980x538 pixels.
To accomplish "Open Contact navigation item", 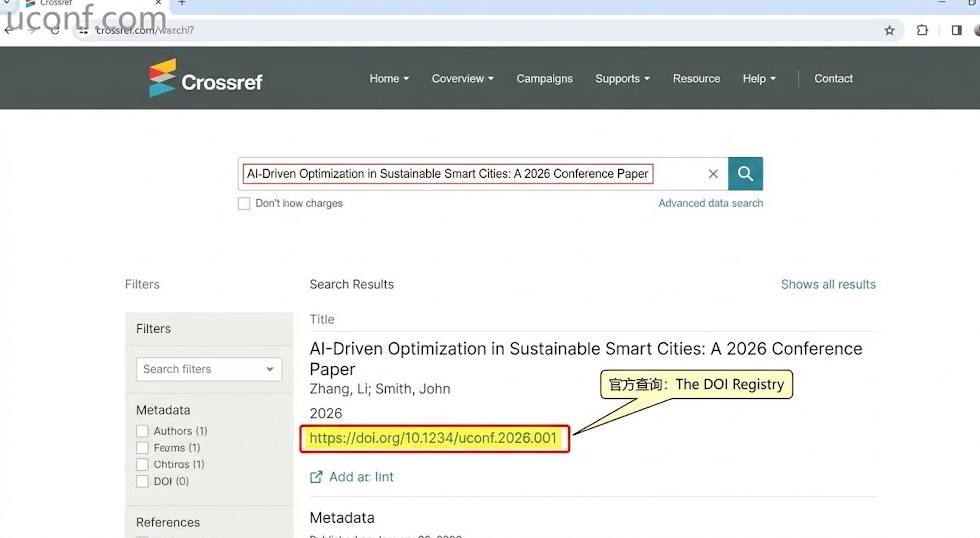I will [833, 79].
